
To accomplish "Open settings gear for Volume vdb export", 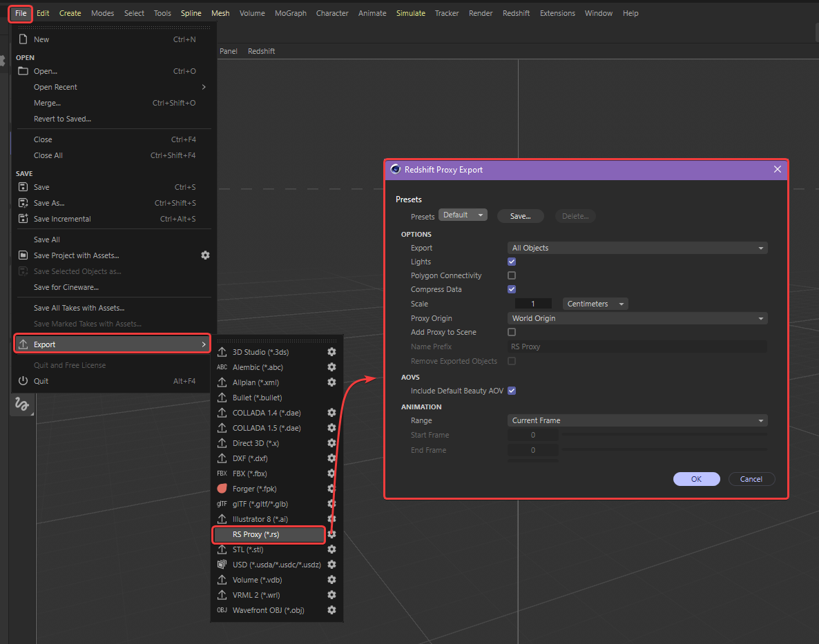I will click(x=331, y=579).
